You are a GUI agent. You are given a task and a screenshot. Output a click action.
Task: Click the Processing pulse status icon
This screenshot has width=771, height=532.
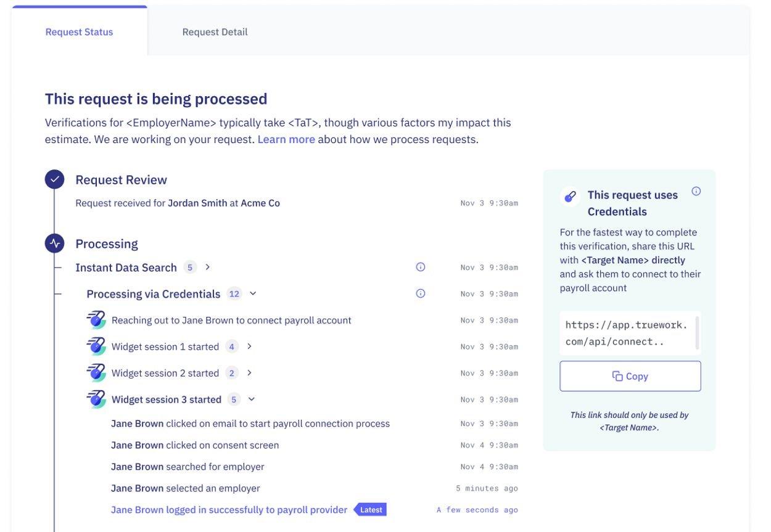[55, 243]
